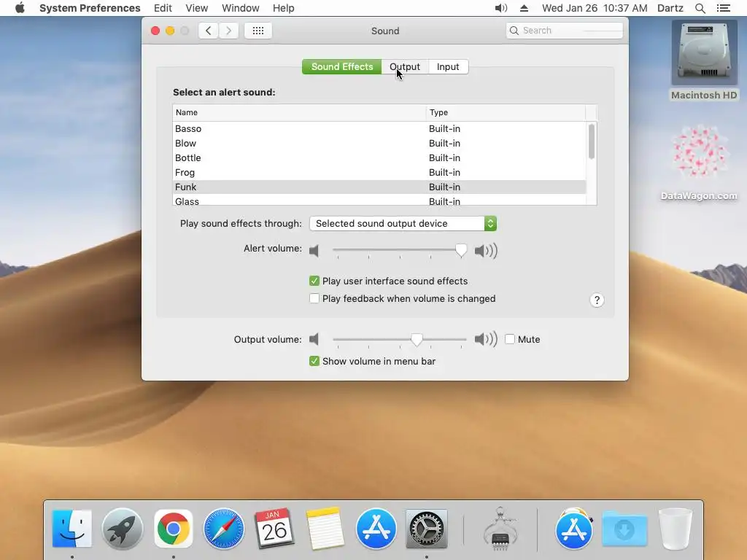The width and height of the screenshot is (747, 560).
Task: Select the Basso alert sound
Action: coord(379,128)
